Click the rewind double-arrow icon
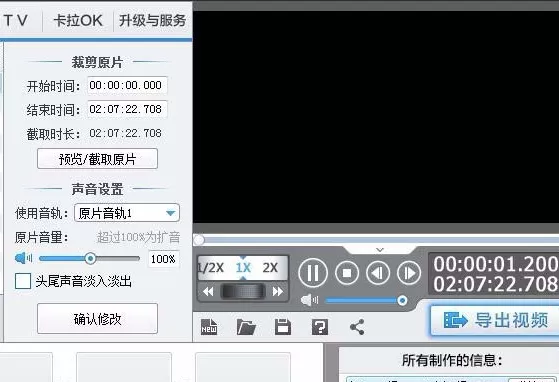The image size is (559, 382). click(208, 292)
